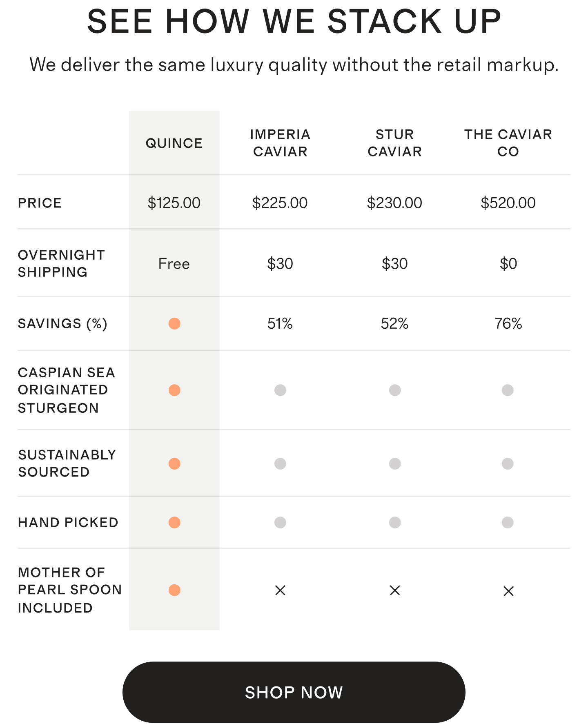Image resolution: width=588 pixels, height=724 pixels.
Task: Click the 76% savings value
Action: (x=508, y=323)
